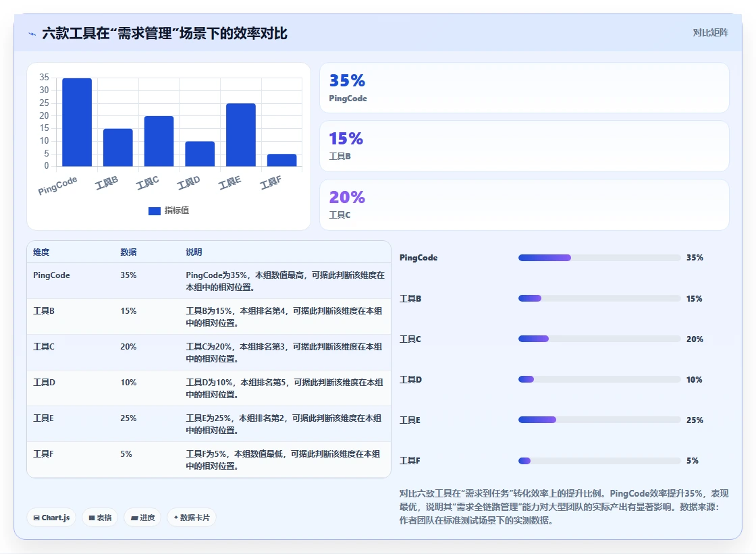Image resolution: width=756 pixels, height=554 pixels.
Task: Select the 20% 工具C data card
Action: coord(524,205)
